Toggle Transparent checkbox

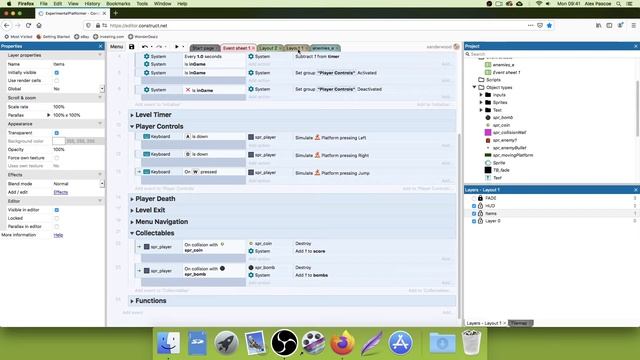[57, 133]
